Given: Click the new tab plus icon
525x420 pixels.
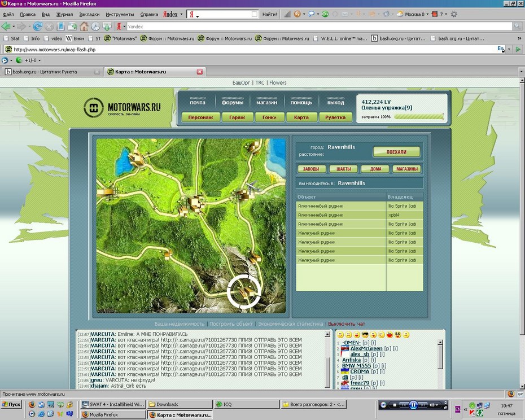Looking at the screenshot, I should pyautogui.click(x=72, y=26).
